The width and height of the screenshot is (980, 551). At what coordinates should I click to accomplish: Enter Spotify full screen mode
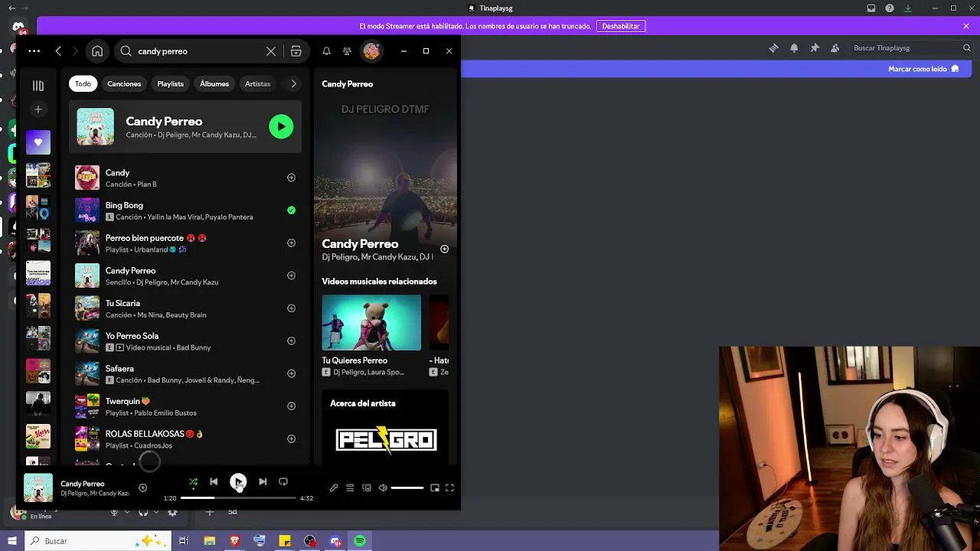click(450, 487)
